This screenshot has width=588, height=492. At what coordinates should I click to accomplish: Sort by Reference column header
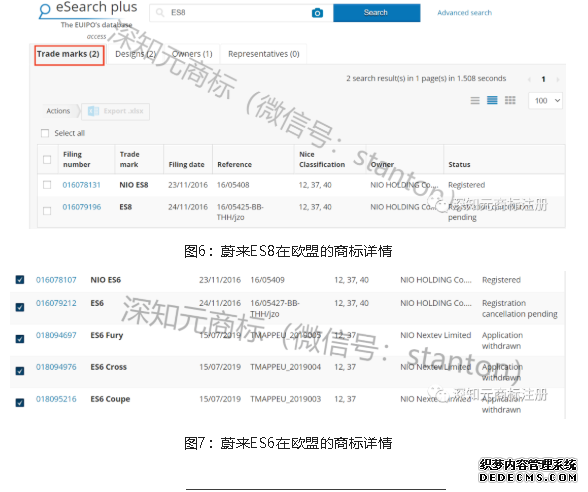pos(234,165)
